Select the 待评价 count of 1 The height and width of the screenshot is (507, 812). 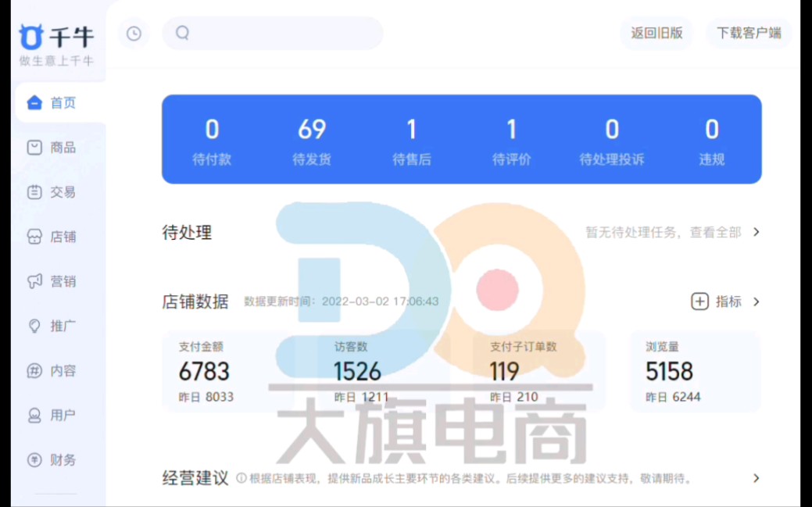pos(512,139)
